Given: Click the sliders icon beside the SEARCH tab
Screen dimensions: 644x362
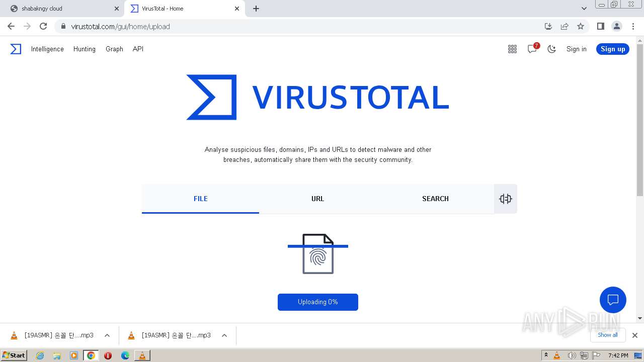Looking at the screenshot, I should [x=506, y=199].
